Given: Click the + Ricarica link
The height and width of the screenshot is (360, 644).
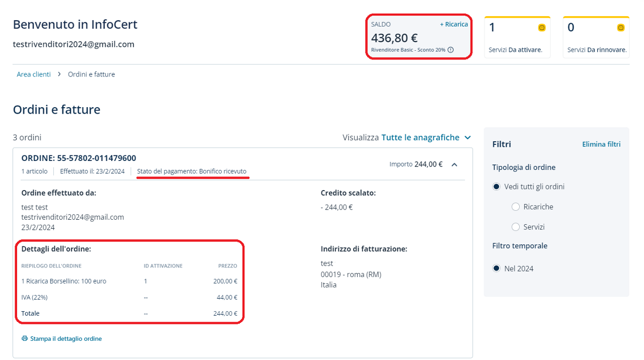Looking at the screenshot, I should point(453,24).
